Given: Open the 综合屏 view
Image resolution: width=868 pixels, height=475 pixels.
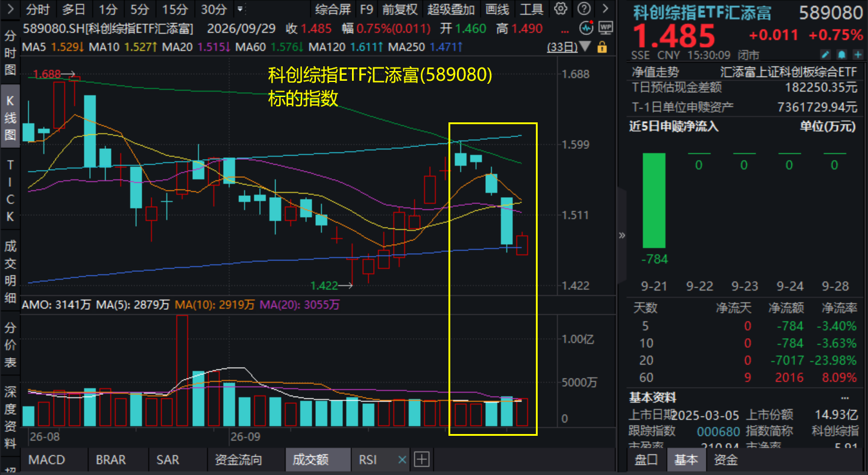Looking at the screenshot, I should tap(333, 9).
